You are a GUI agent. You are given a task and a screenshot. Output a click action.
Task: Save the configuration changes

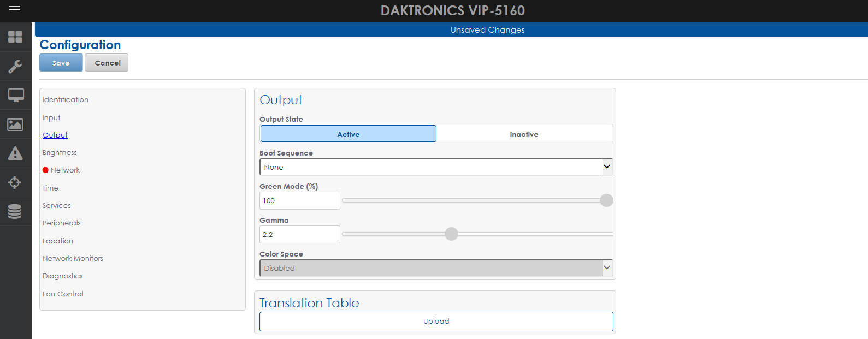[x=61, y=63]
